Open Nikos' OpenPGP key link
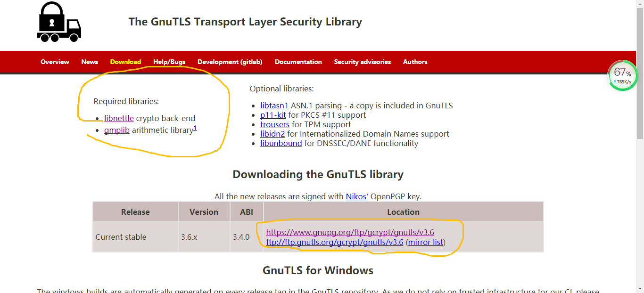Image resolution: width=644 pixels, height=293 pixels. click(x=357, y=196)
